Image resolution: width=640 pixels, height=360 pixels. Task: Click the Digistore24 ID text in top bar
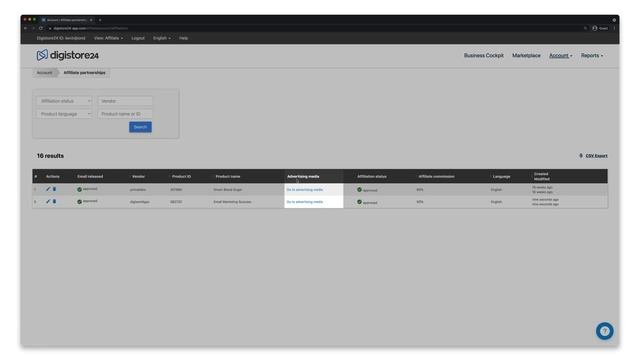click(x=61, y=38)
